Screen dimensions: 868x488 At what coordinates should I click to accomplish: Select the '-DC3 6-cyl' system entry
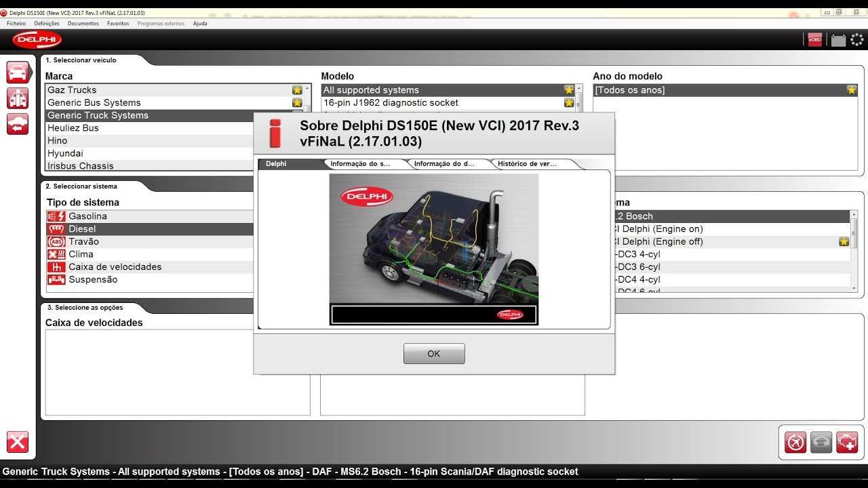click(x=732, y=267)
